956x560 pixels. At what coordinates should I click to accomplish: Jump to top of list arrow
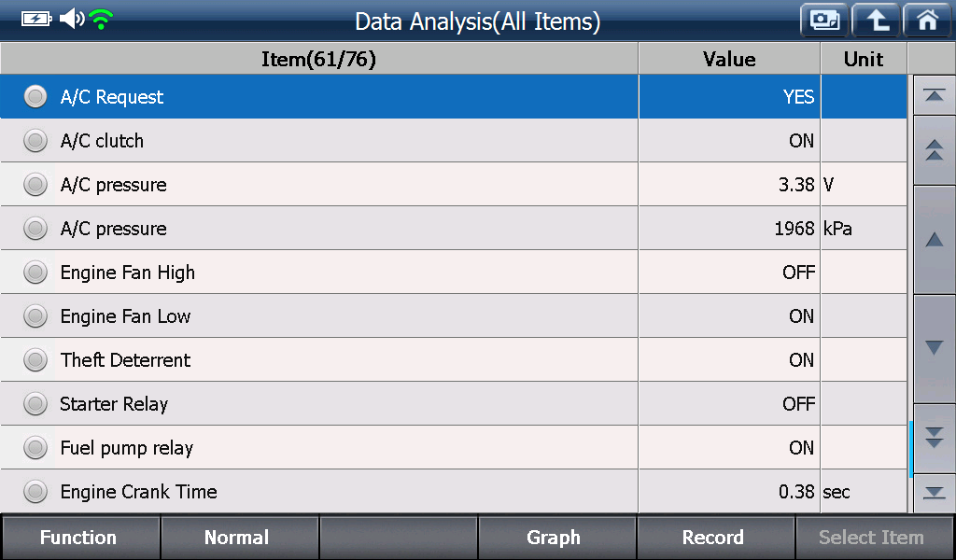coord(934,96)
